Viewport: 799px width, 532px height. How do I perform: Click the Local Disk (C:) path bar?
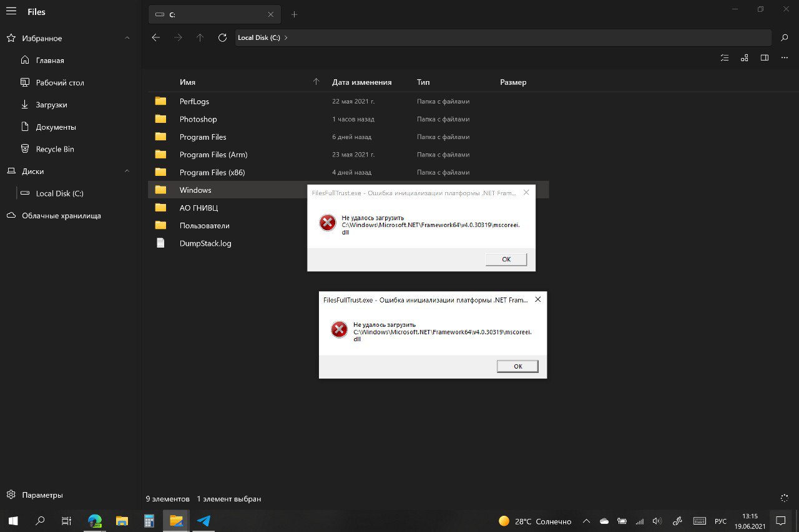click(503, 37)
